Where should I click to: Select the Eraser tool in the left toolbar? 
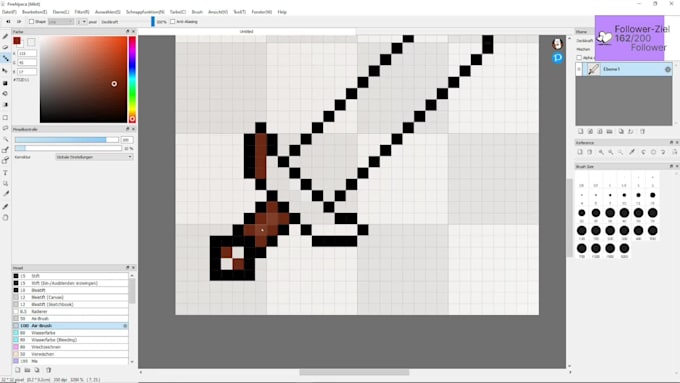[6, 47]
